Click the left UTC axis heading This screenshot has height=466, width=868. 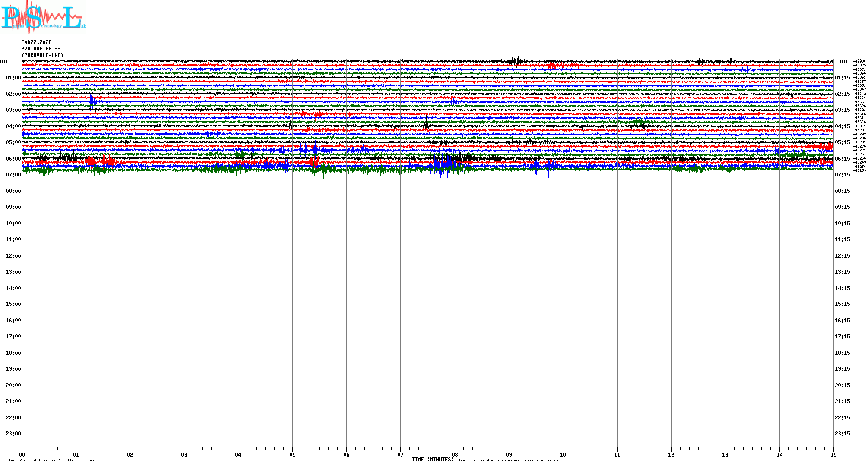4,62
